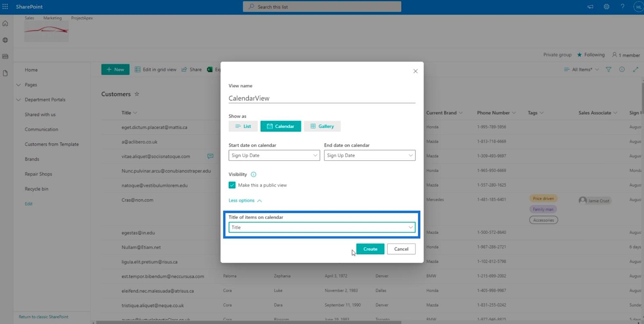The height and width of the screenshot is (324, 644).
Task: Select the List view type
Action: click(x=243, y=126)
